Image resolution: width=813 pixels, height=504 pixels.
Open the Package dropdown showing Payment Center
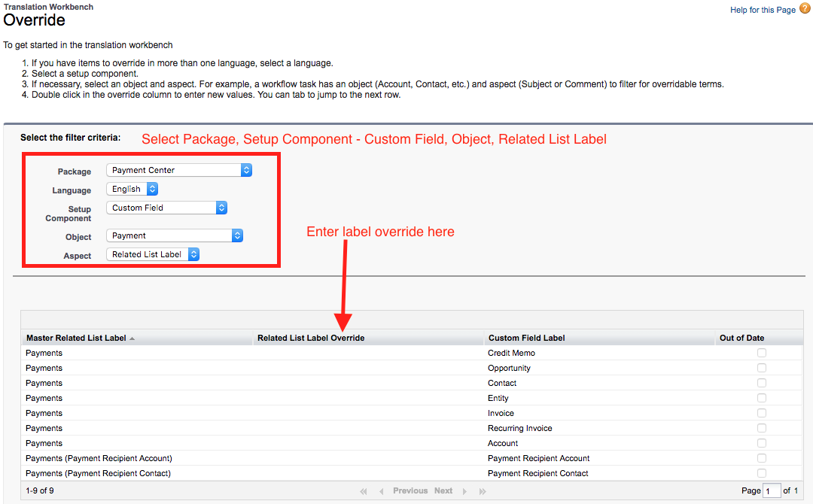pos(179,170)
